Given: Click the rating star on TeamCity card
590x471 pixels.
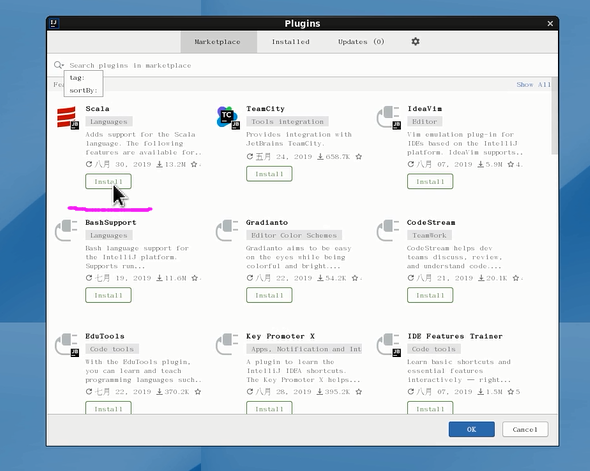Looking at the screenshot, I should (359, 156).
